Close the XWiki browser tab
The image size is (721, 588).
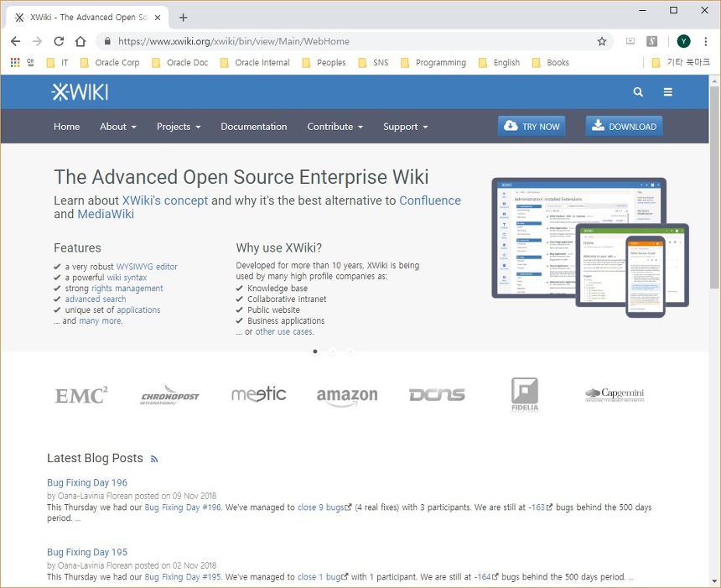click(158, 18)
